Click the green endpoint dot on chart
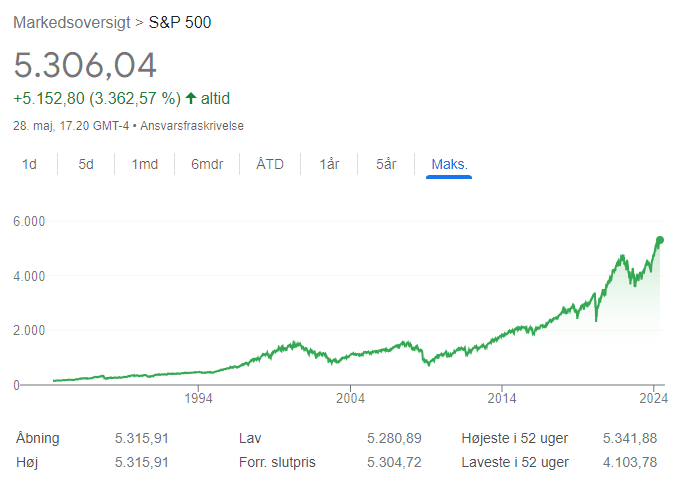Viewport: 688px width, 479px height. coord(660,240)
